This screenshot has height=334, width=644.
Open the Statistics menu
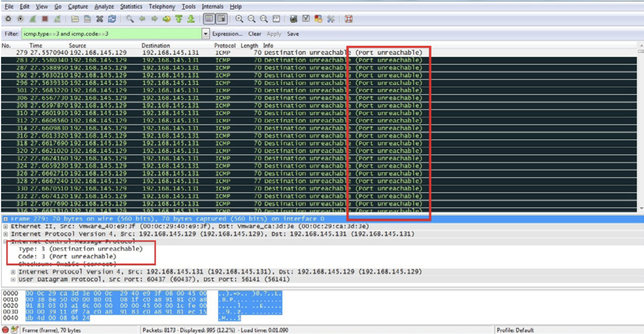tap(131, 7)
